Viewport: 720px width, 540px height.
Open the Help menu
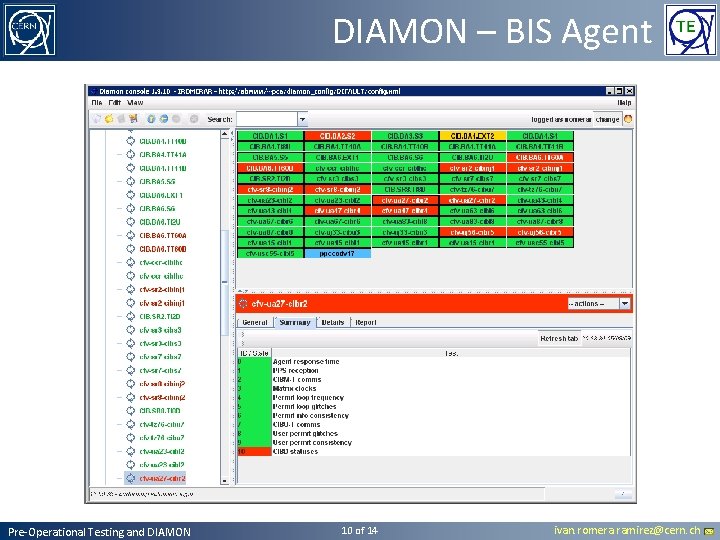624,102
